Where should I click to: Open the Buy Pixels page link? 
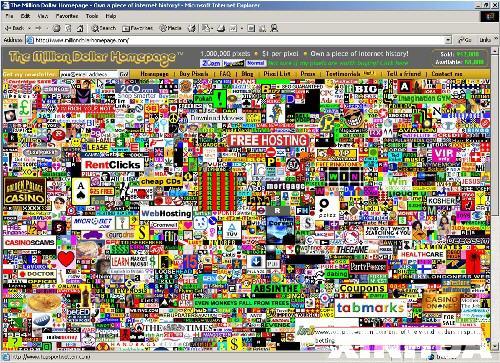[194, 74]
